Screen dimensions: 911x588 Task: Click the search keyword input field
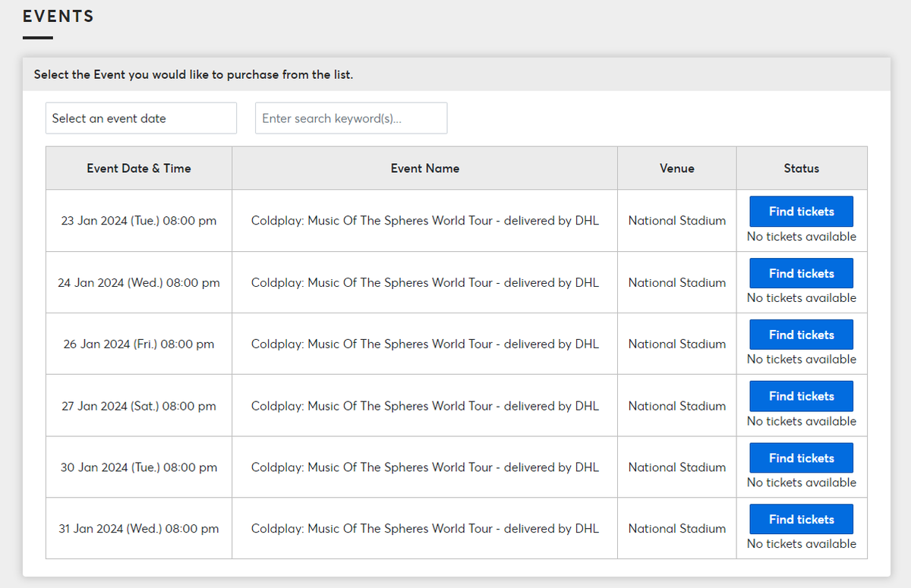[x=351, y=118]
